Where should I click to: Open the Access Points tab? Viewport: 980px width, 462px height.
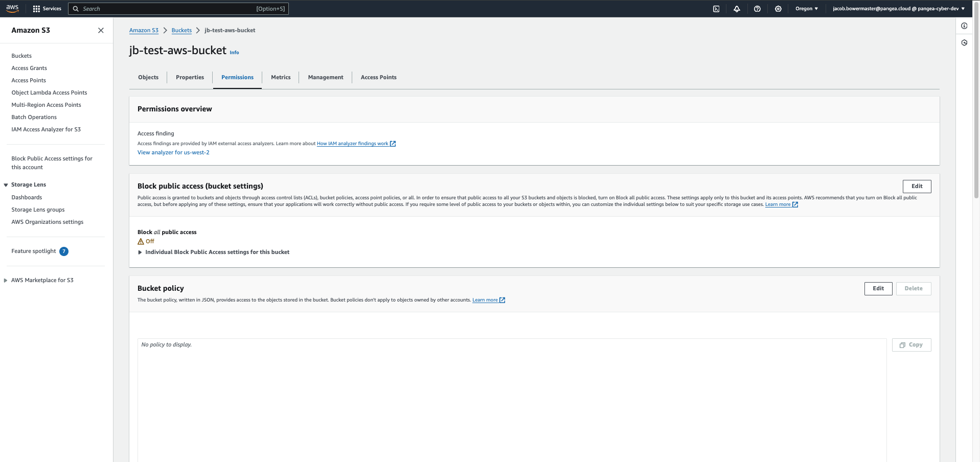point(378,78)
